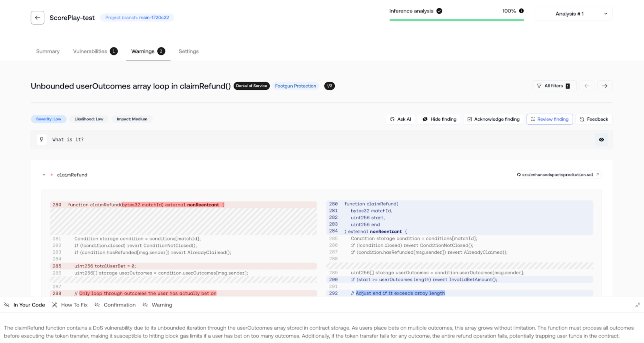Viewport: 644px width, 343px height.
Task: Click the filter count badge in All filters
Action: tap(568, 86)
